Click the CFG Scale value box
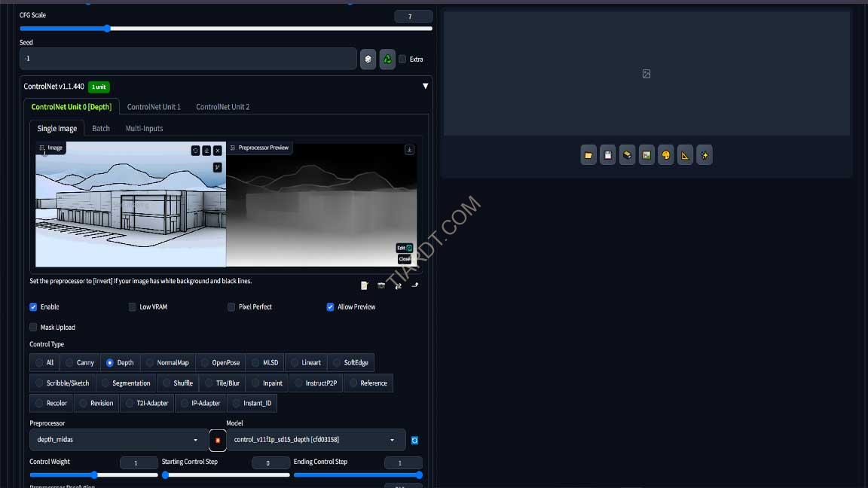Viewport: 868px width, 488px height. pyautogui.click(x=413, y=17)
